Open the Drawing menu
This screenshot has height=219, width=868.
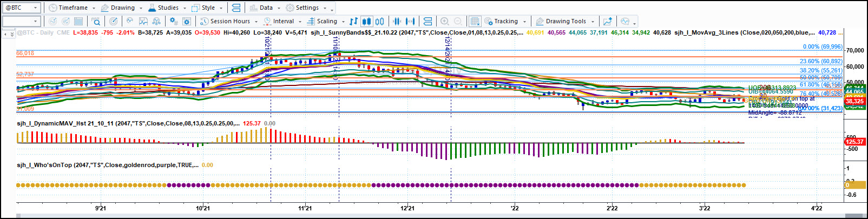(122, 8)
